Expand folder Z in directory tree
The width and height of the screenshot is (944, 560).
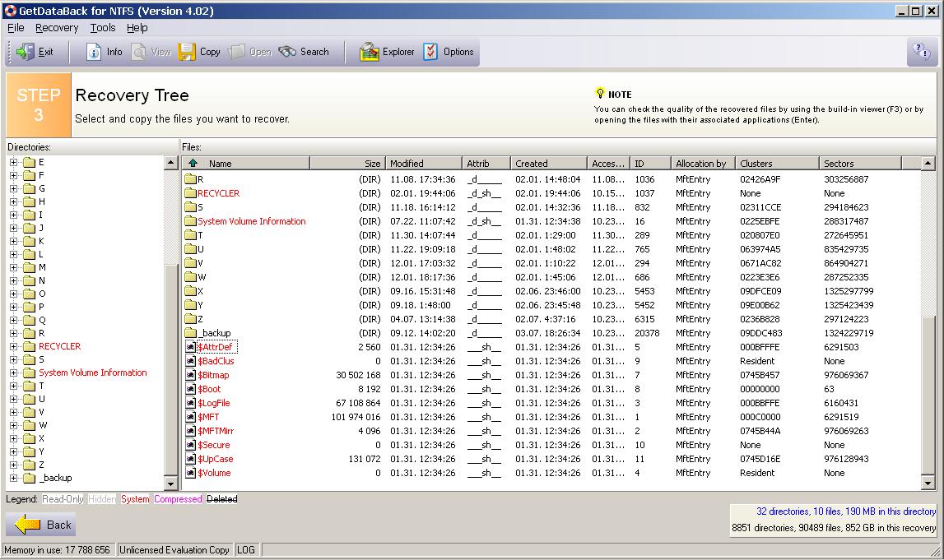[x=13, y=465]
